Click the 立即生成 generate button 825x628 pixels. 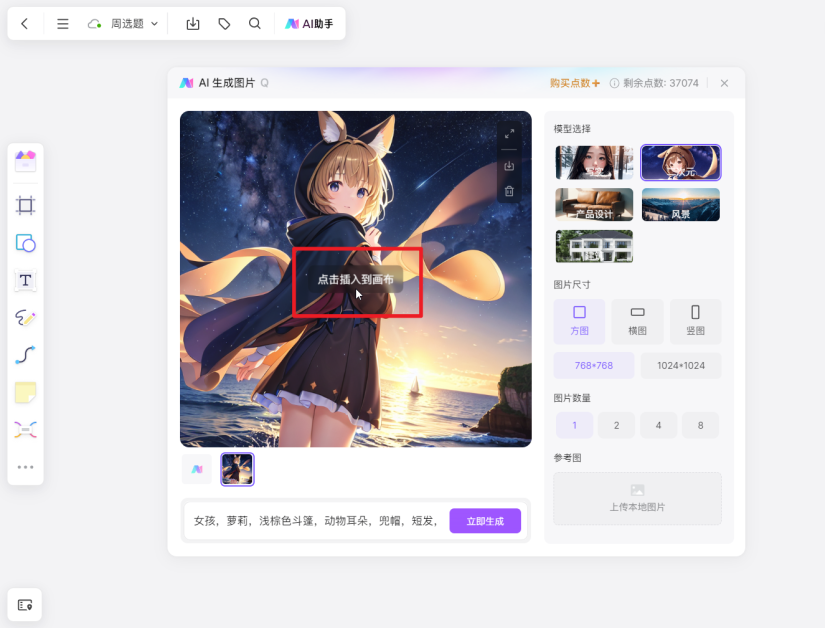pyautogui.click(x=485, y=521)
